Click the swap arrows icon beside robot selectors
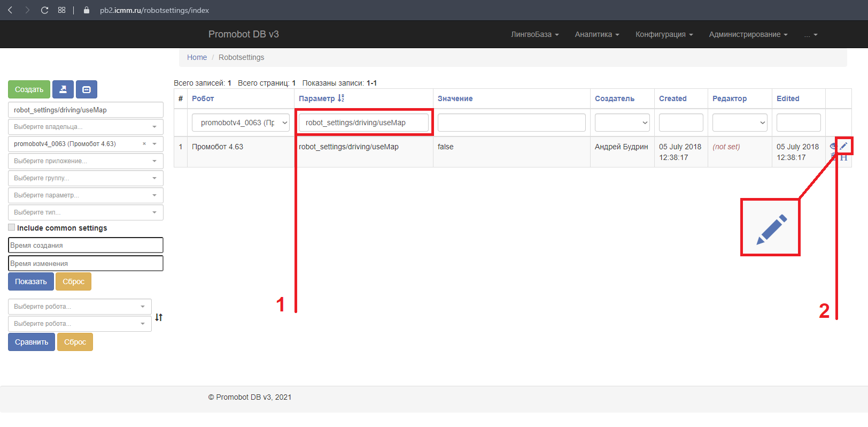868x427 pixels. click(159, 317)
